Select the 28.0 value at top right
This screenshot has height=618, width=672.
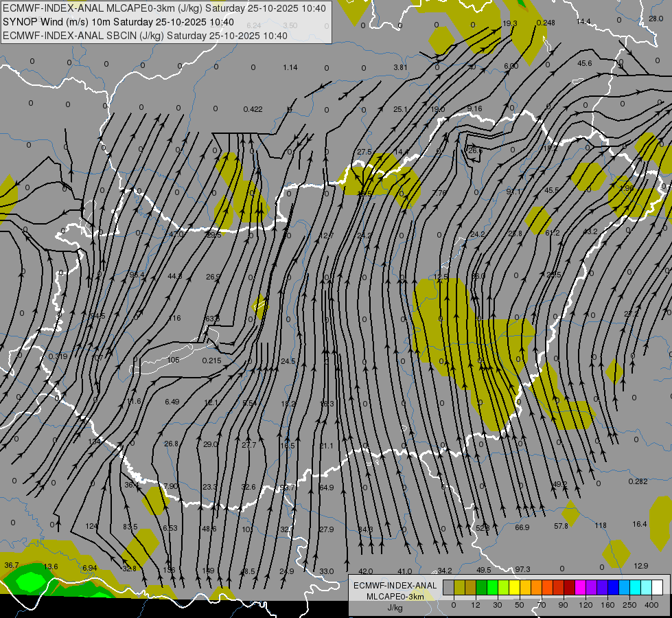point(656,19)
